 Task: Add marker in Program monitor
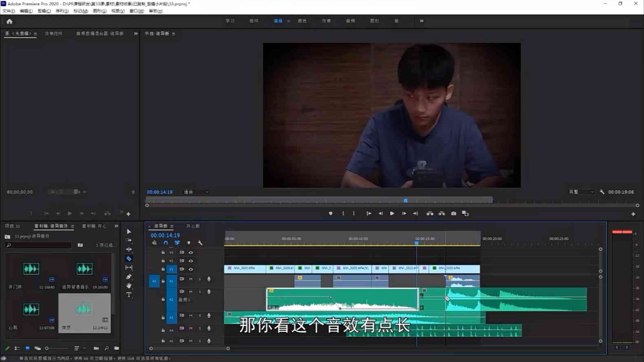[x=330, y=214]
